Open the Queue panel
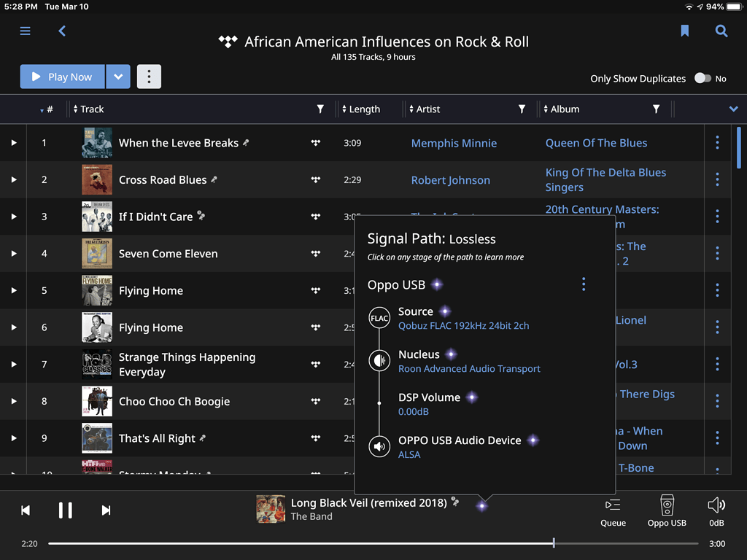The height and width of the screenshot is (560, 747). pos(613,510)
